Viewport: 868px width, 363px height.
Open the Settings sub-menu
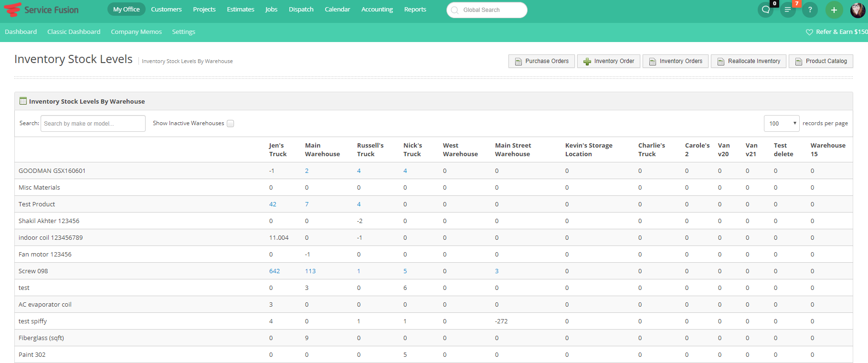click(x=184, y=32)
